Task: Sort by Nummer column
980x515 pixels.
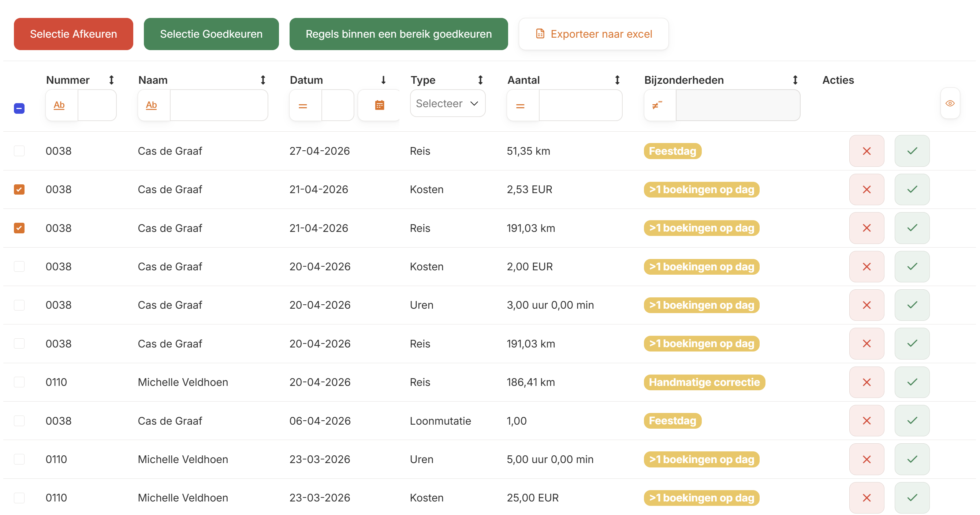Action: click(x=111, y=80)
